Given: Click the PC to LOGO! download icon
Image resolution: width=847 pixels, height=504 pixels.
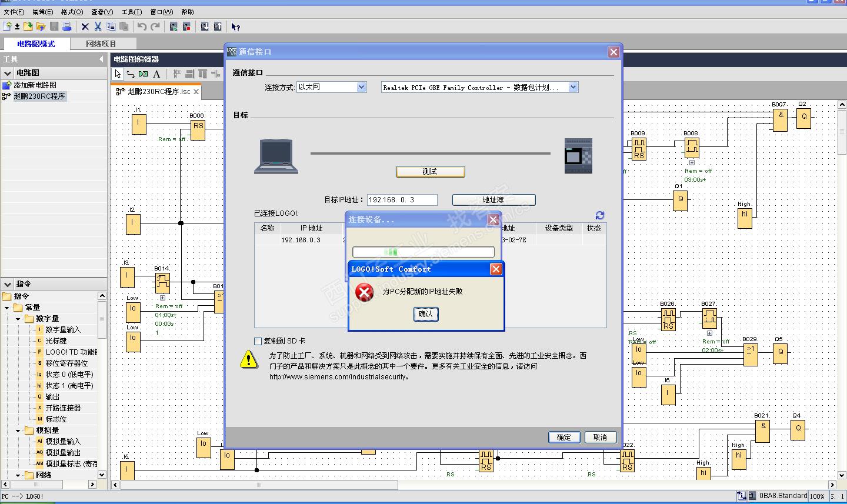Looking at the screenshot, I should tap(205, 26).
